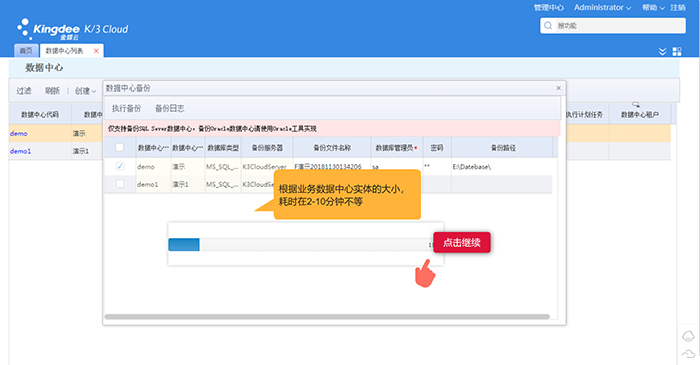Check the demo1 row checkbox
700x365 pixels.
120,183
